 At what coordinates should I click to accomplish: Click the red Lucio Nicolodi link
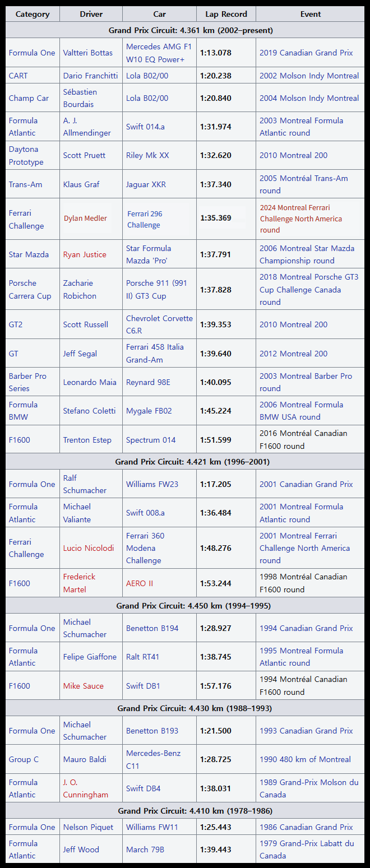[x=89, y=548]
